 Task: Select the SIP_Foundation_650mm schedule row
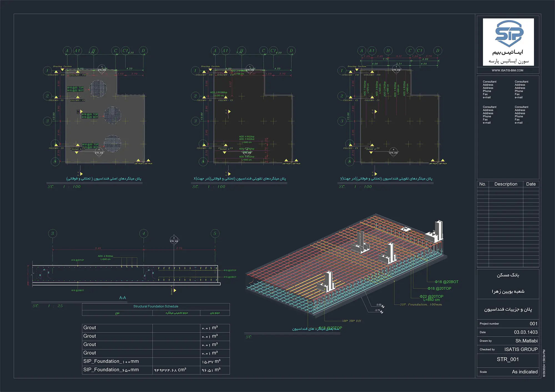click(111, 370)
